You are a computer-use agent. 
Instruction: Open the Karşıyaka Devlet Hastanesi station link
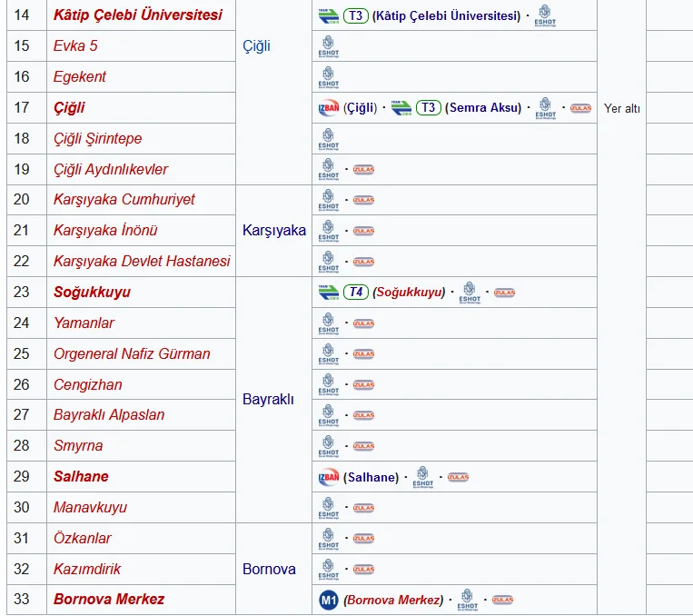point(142,262)
